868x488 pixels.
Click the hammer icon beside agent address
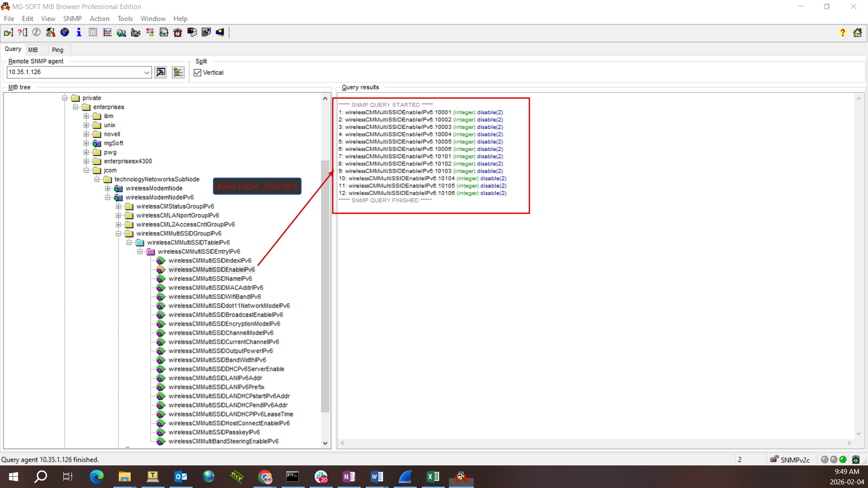160,72
